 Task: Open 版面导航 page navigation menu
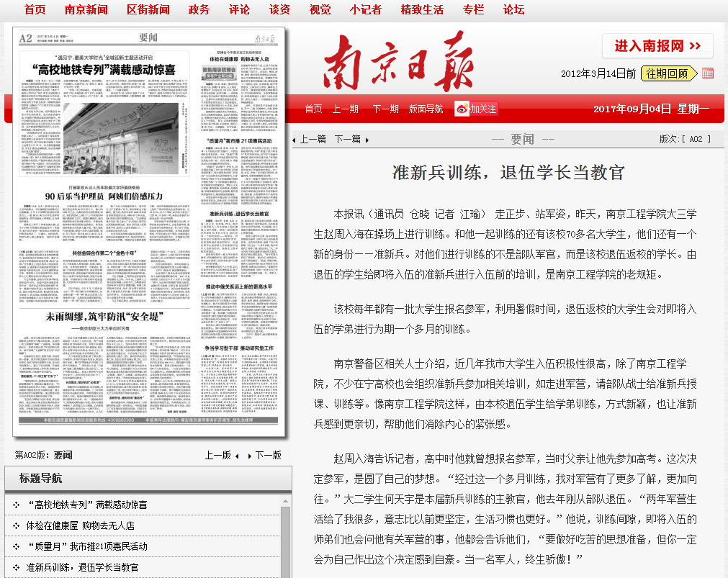click(x=426, y=109)
